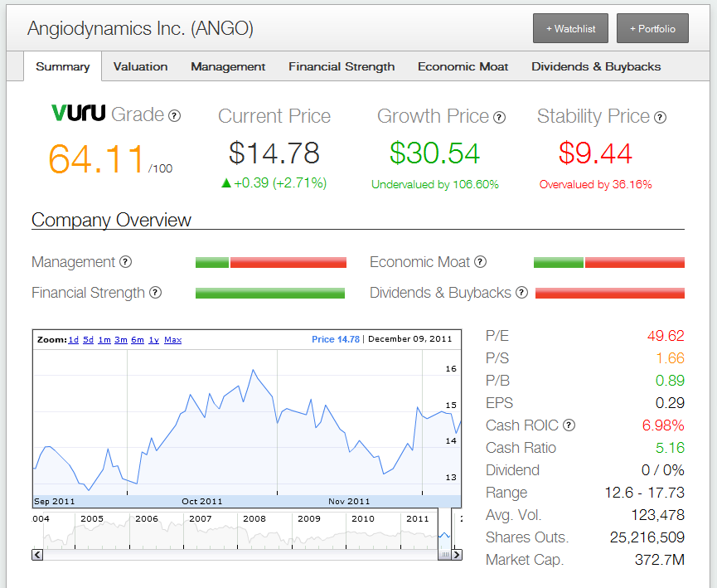Image resolution: width=717 pixels, height=588 pixels.
Task: Set chart zoom to 1m
Action: click(104, 339)
